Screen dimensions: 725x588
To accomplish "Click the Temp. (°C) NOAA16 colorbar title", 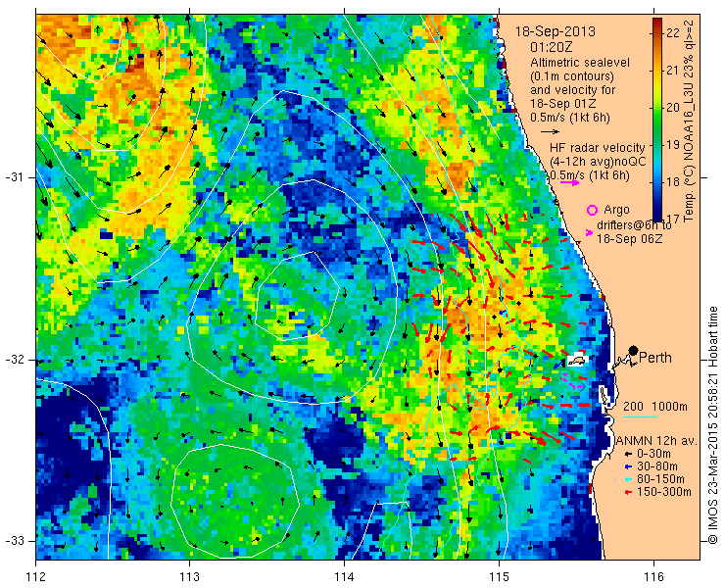I will (x=690, y=120).
